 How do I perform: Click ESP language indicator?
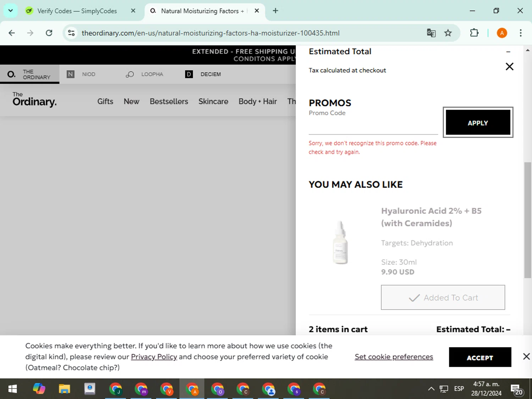[x=459, y=389]
